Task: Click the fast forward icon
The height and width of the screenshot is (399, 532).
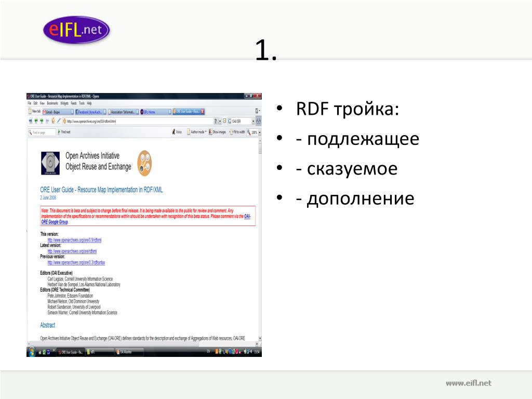Action: (47, 121)
